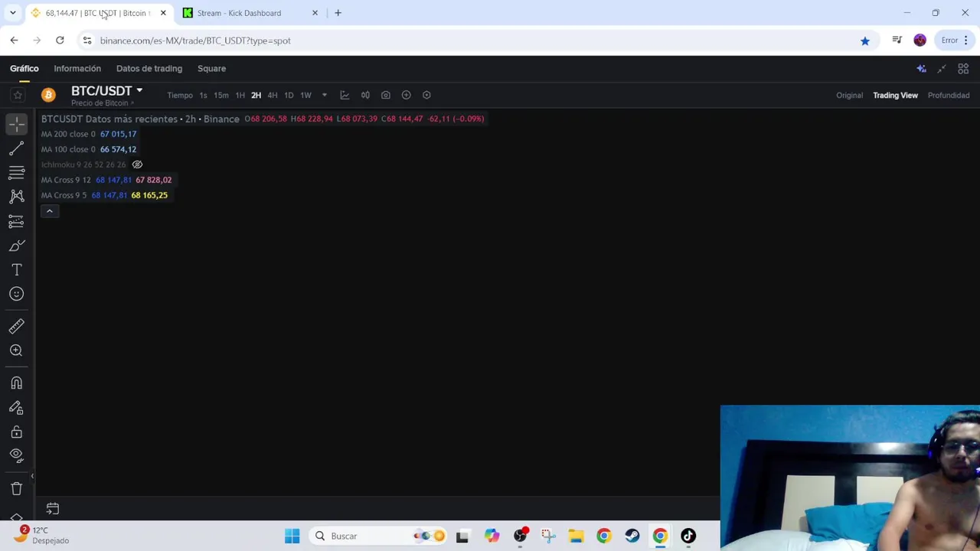Add BTC/USDT to favorites star
This screenshot has height=551, width=980.
tap(18, 95)
